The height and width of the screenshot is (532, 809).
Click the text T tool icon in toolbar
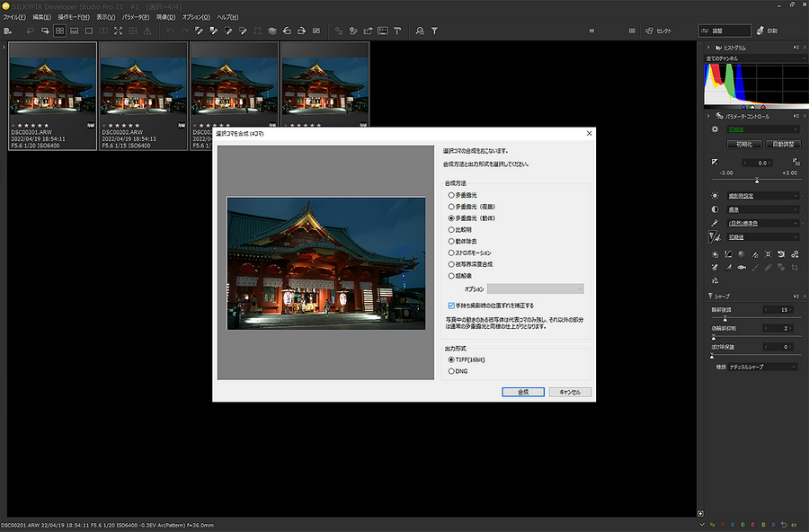click(x=397, y=31)
